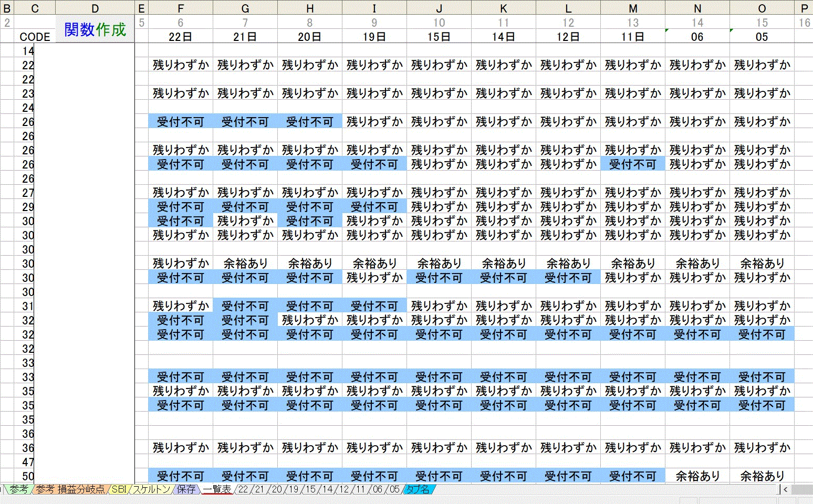The image size is (813, 504).
Task: Go to the sheet tab named 22
Action: point(243,489)
